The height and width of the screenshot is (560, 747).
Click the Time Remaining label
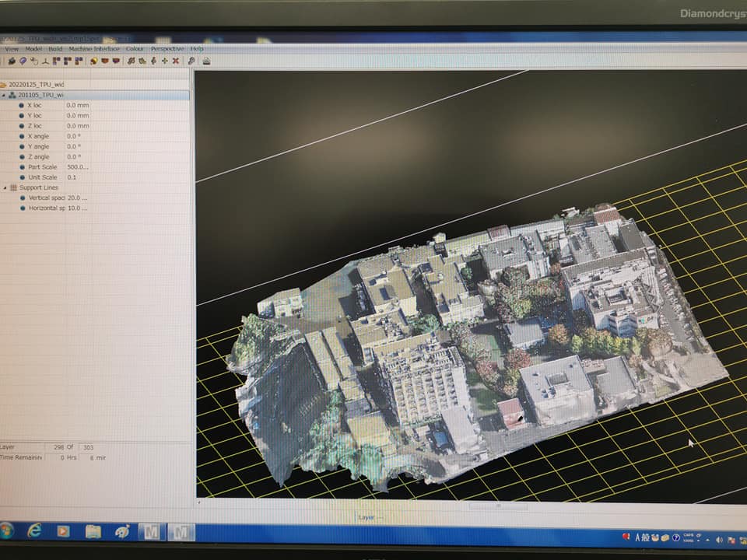21,457
